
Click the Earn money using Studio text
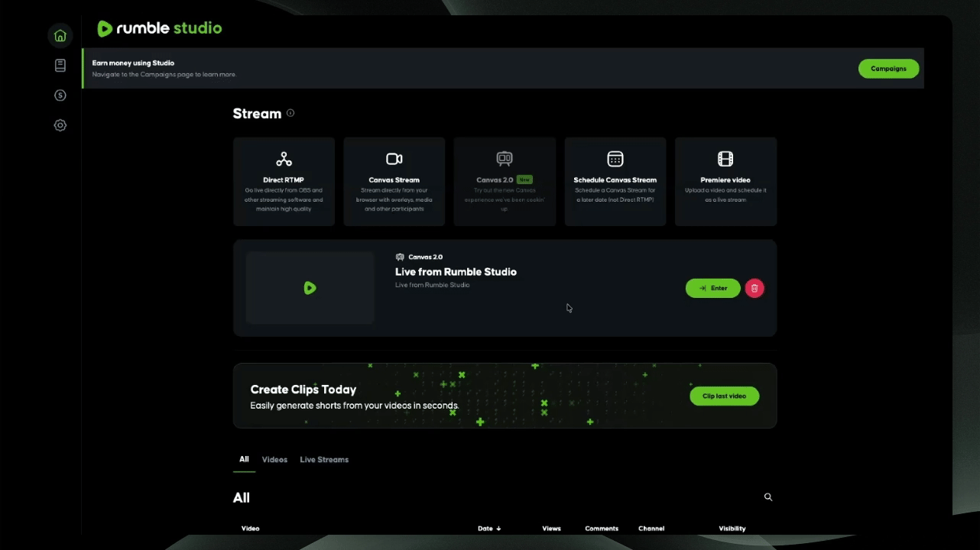133,63
